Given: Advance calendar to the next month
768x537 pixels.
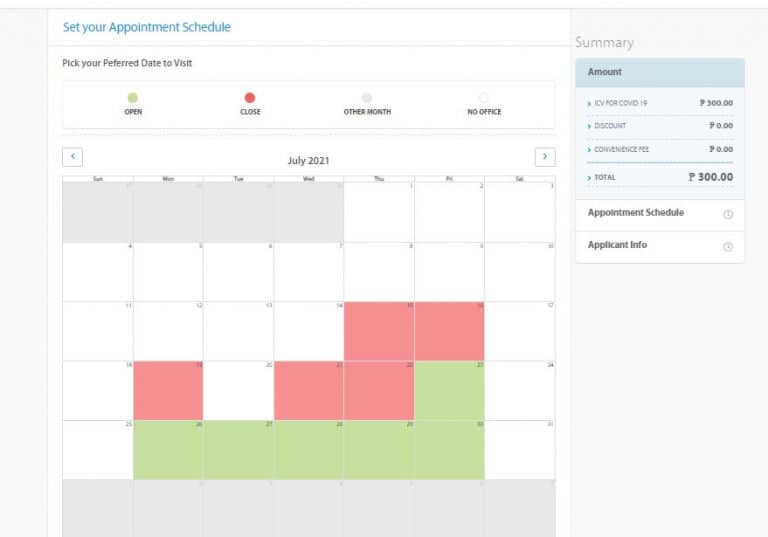Looking at the screenshot, I should tap(545, 157).
